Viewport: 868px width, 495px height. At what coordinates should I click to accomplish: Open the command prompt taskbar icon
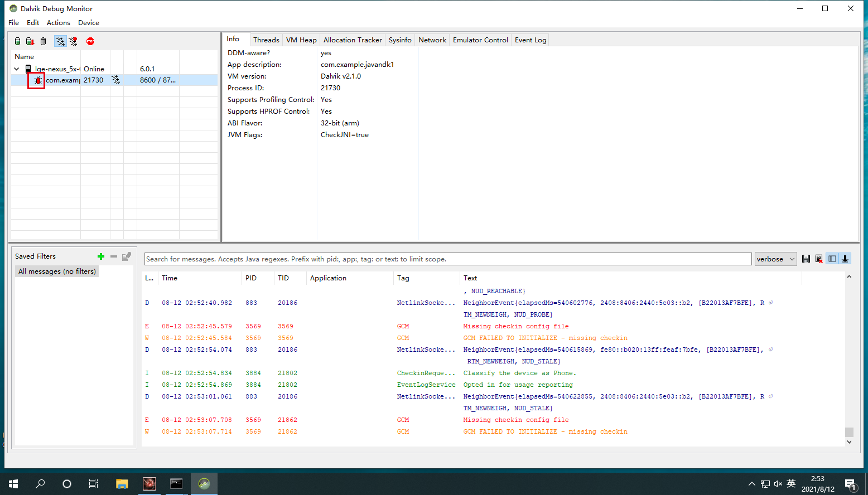tap(176, 484)
